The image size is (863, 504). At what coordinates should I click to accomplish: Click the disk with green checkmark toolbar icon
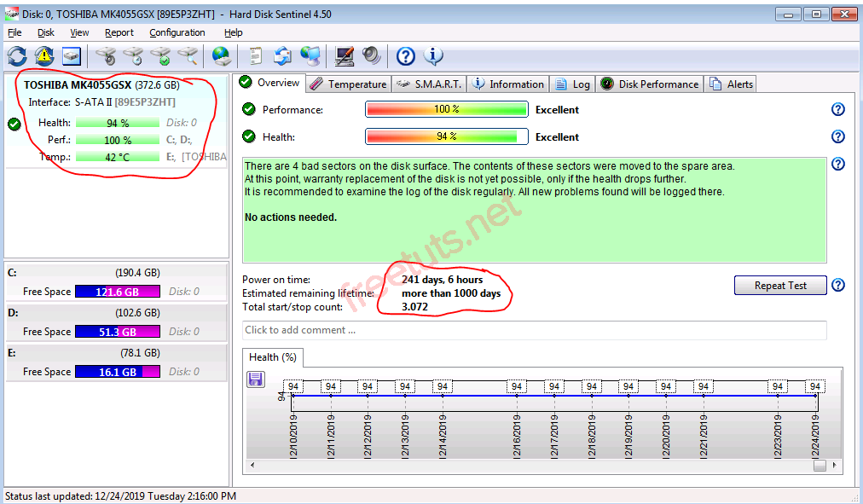point(160,56)
